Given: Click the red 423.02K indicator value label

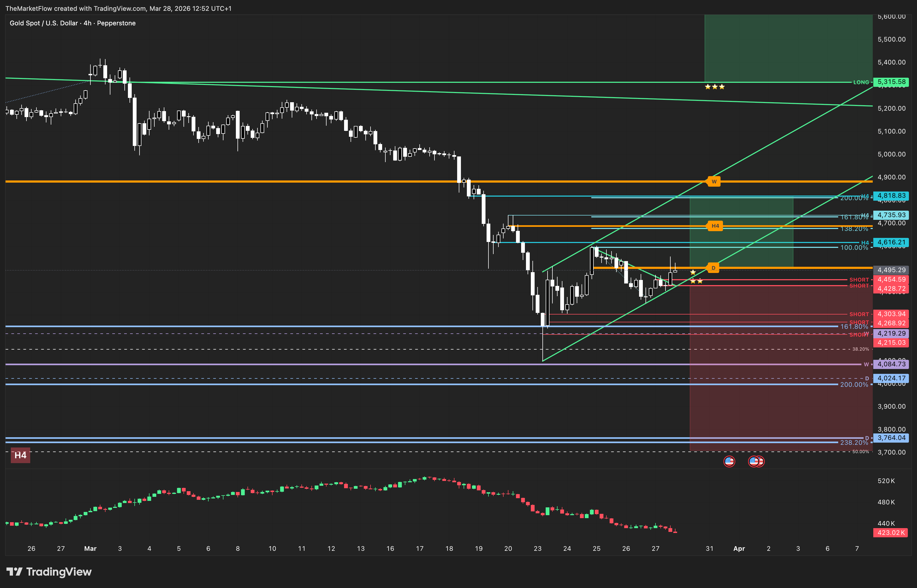Looking at the screenshot, I should click(x=891, y=533).
